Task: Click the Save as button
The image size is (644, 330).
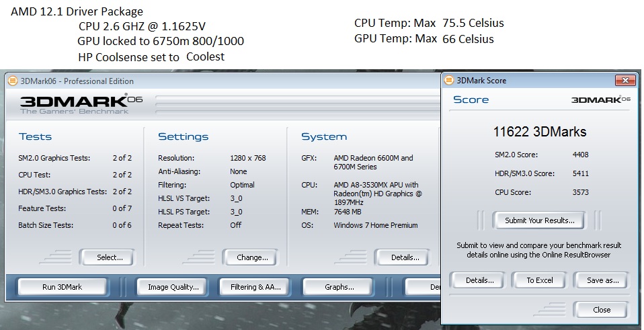Action: point(602,280)
